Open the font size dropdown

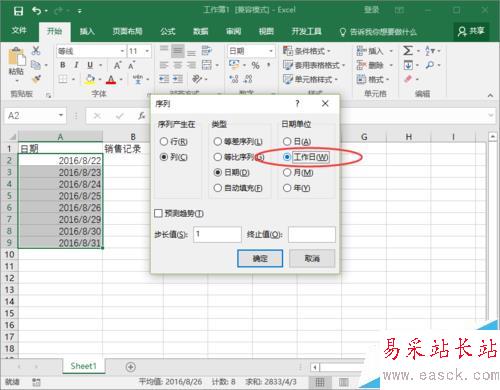point(147,51)
